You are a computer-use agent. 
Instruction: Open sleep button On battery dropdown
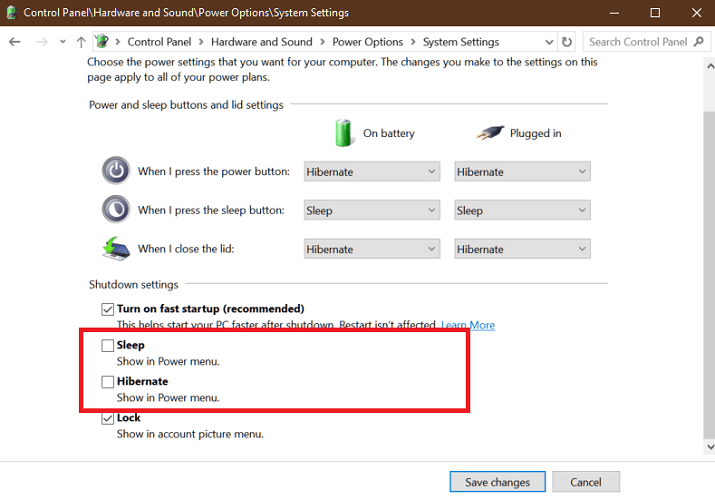coord(372,210)
